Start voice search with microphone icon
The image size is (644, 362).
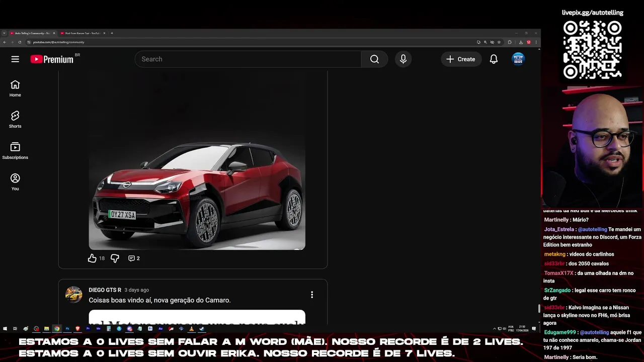coord(403,59)
